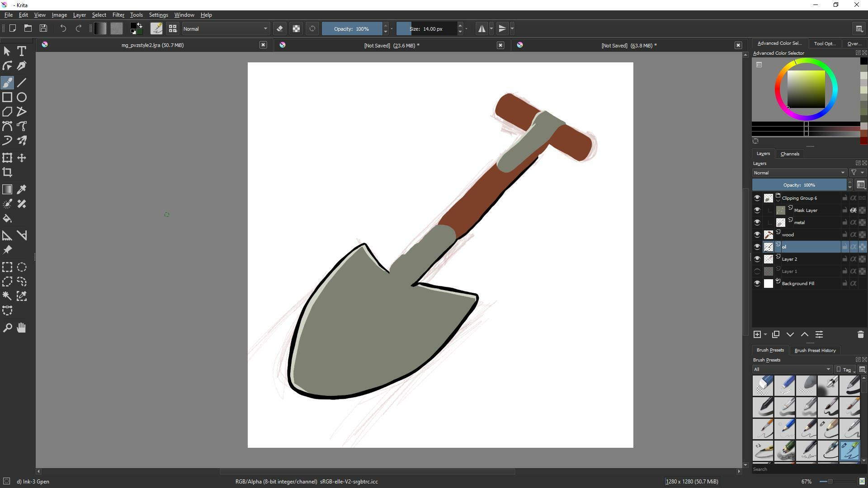868x488 pixels.
Task: Select the Measure tool
Action: 22,235
